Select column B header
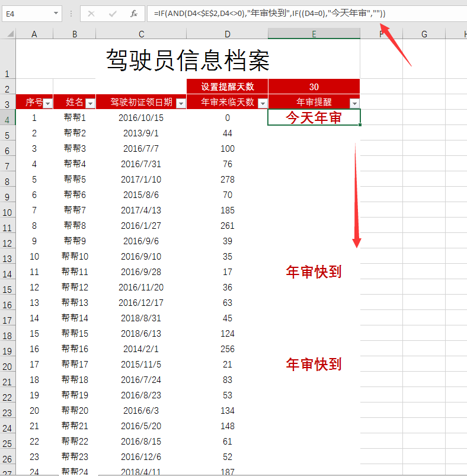 (74, 34)
